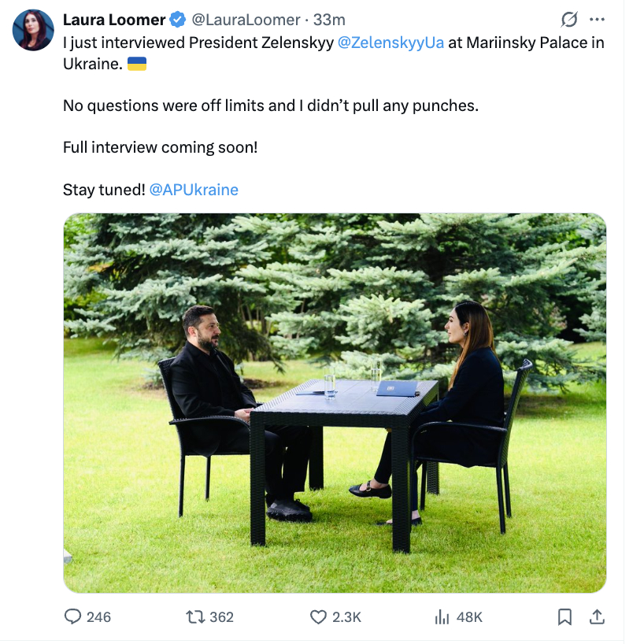Open the view analytics bar icon
The width and height of the screenshot is (644, 644).
coord(442,617)
